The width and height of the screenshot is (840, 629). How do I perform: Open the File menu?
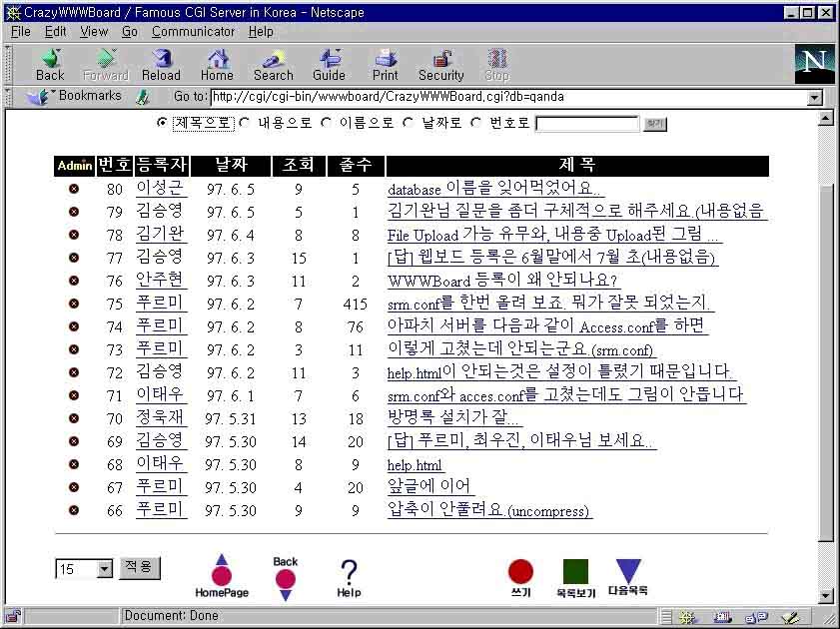tap(20, 32)
